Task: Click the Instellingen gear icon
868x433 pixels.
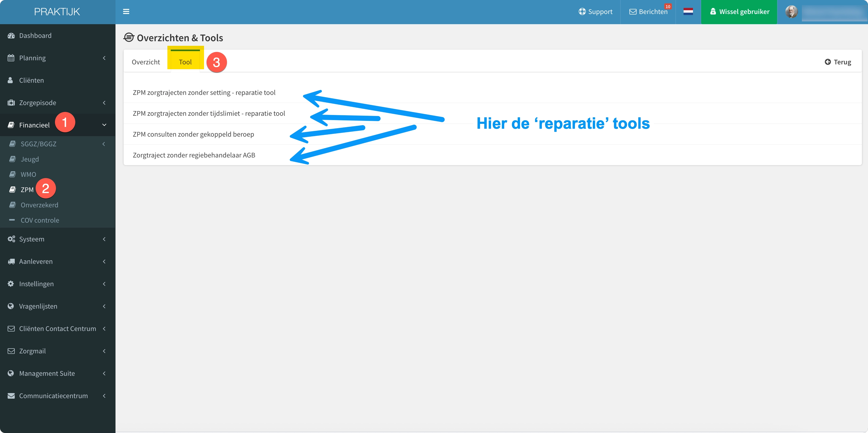Action: [x=11, y=284]
